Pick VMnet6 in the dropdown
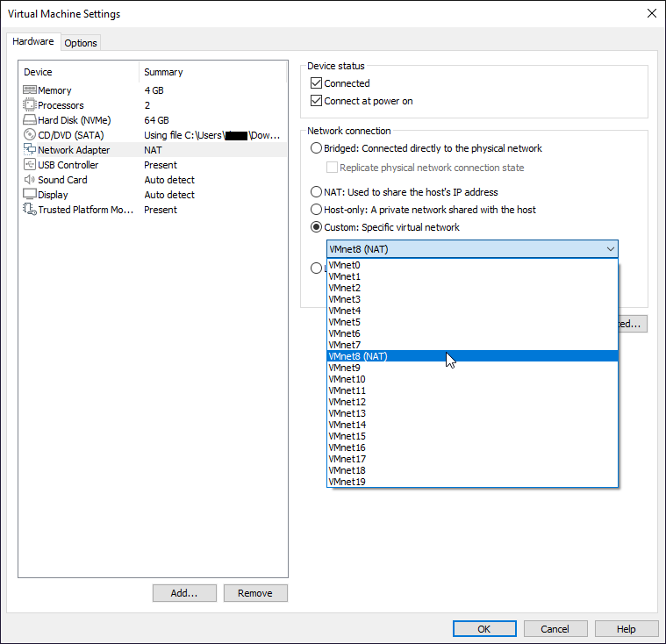Image resolution: width=666 pixels, height=644 pixels. (x=472, y=333)
